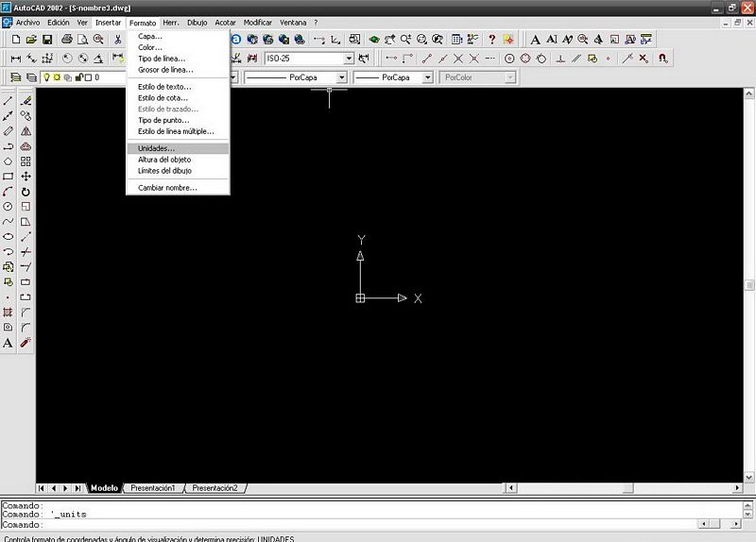Select the Mirror modify tool
Image resolution: width=756 pixels, height=542 pixels.
click(26, 131)
